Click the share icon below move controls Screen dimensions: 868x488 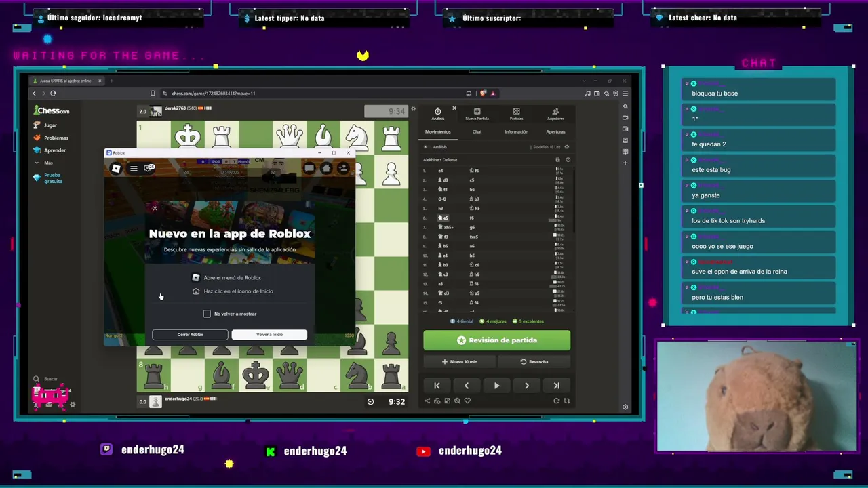coord(427,401)
